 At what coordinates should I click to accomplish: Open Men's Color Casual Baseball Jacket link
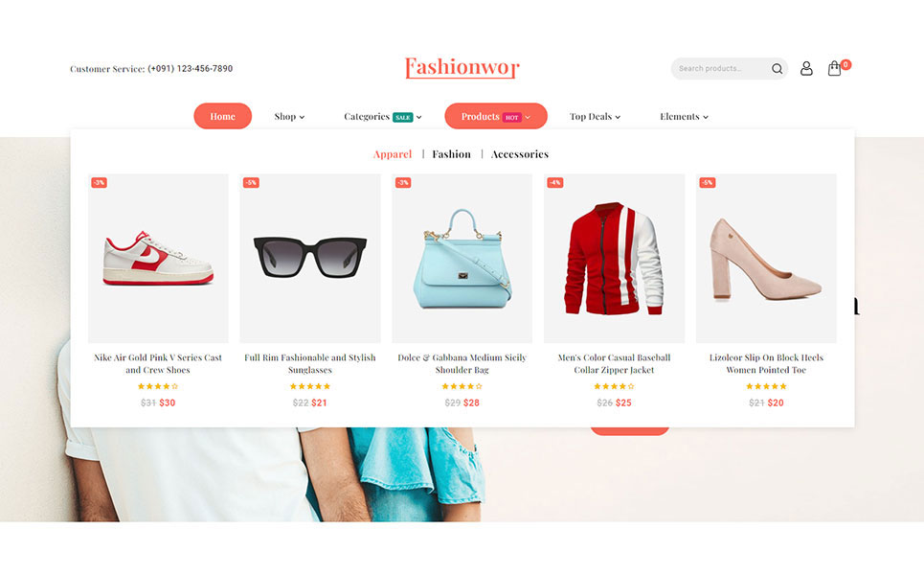(x=614, y=364)
